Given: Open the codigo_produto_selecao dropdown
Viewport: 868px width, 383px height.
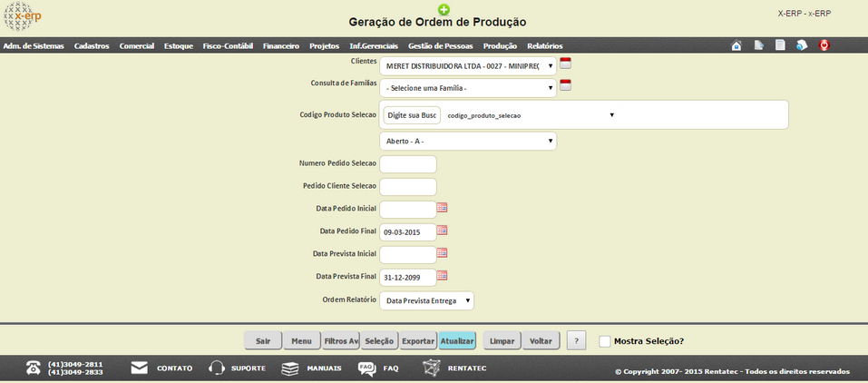Looking at the screenshot, I should (532, 115).
